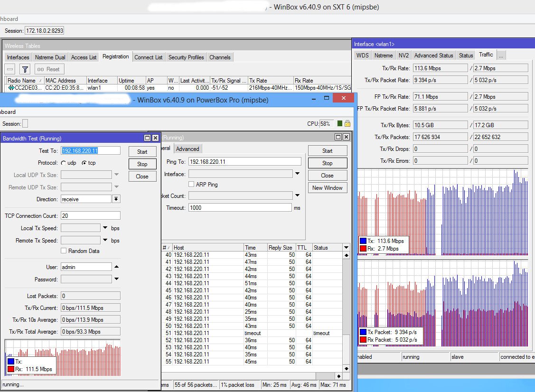
Task: Collapse the User field with its up arrow
Action: pos(116,267)
